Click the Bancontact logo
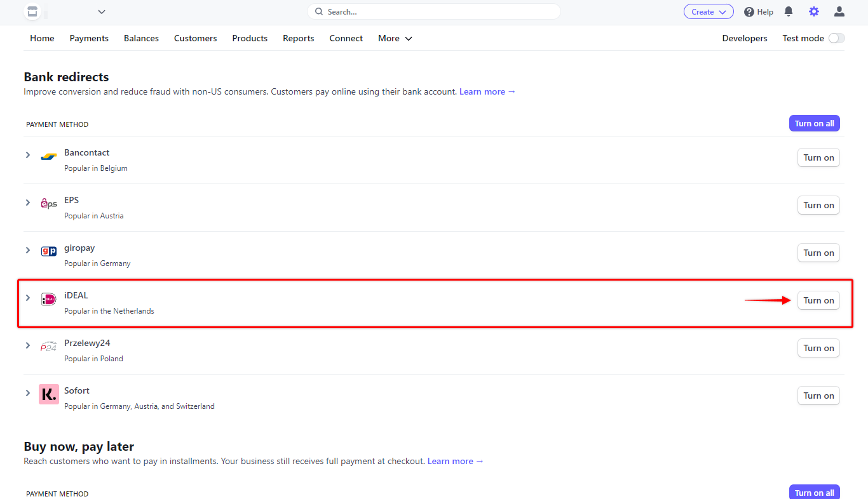868x499 pixels. pyautogui.click(x=49, y=156)
